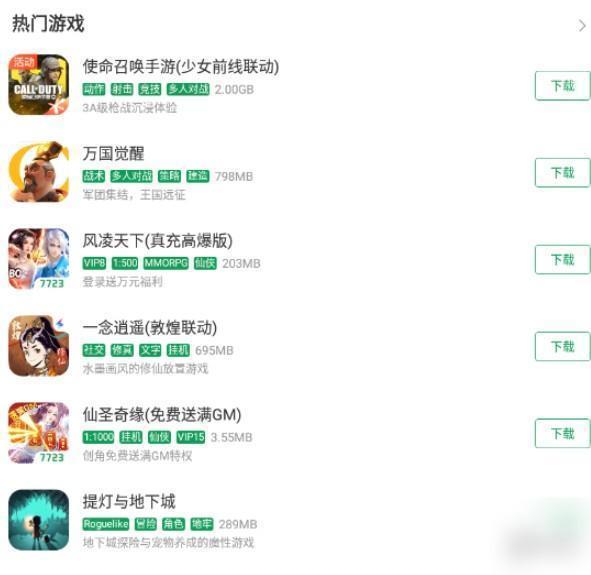Open the 提灯与地下城 title link
The image size is (591, 575).
[129, 502]
